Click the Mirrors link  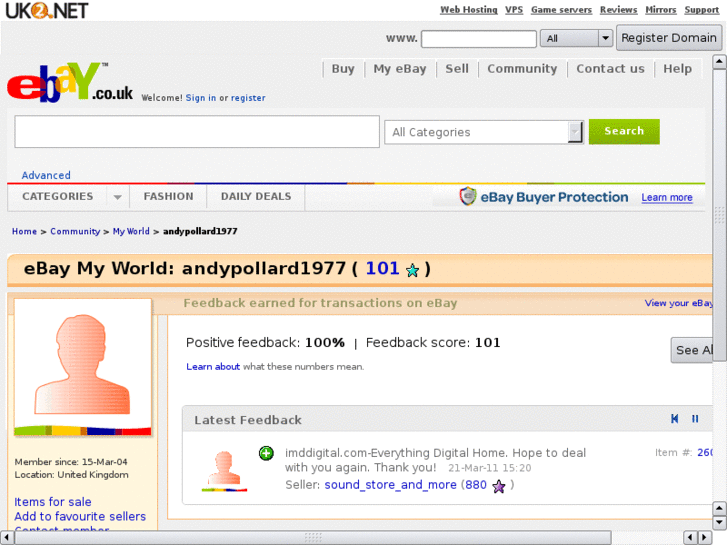661,10
